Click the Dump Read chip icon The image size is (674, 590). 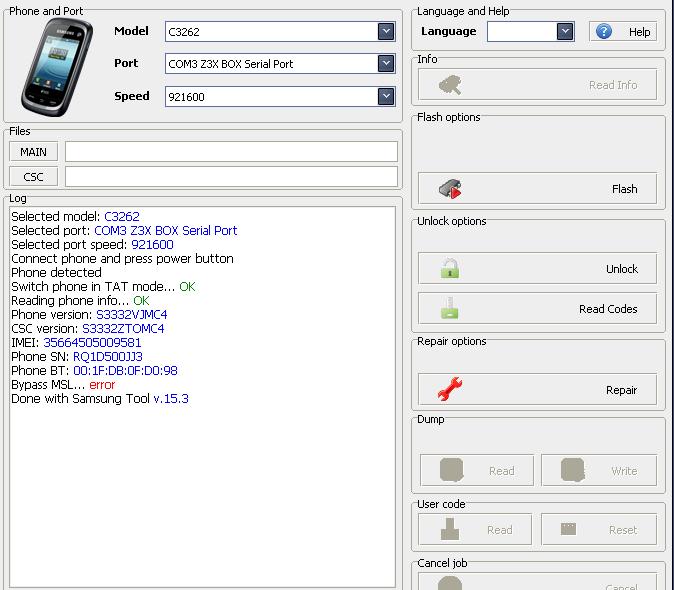pyautogui.click(x=452, y=470)
